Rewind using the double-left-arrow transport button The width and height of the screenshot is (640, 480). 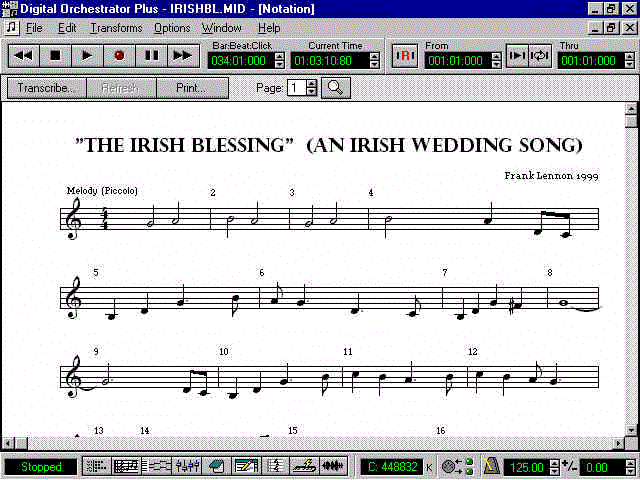(24, 56)
